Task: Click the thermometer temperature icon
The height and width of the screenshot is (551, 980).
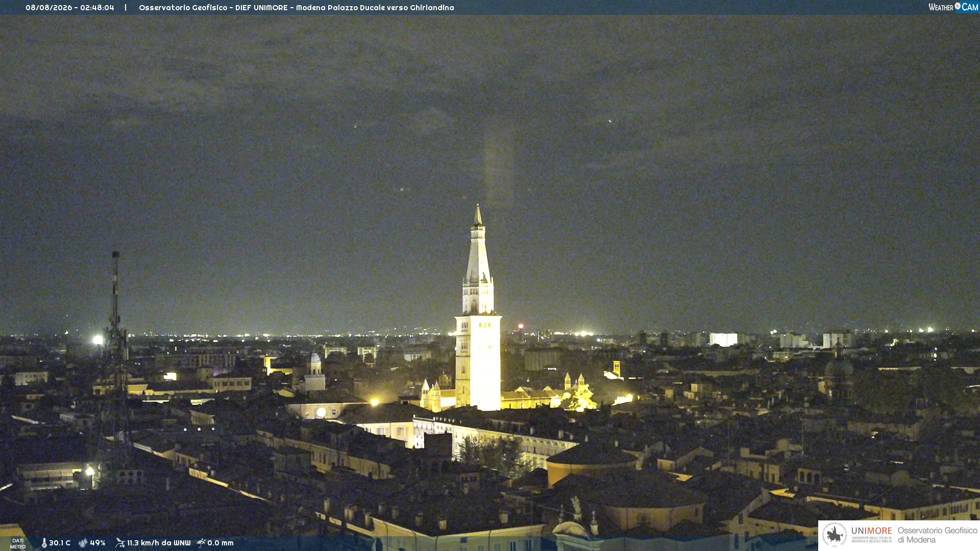Action: coord(44,543)
